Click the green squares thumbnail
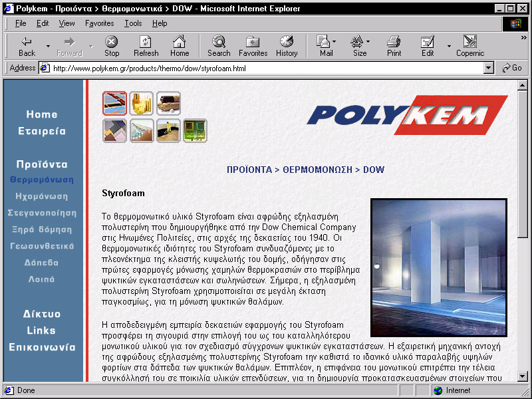 (195, 130)
